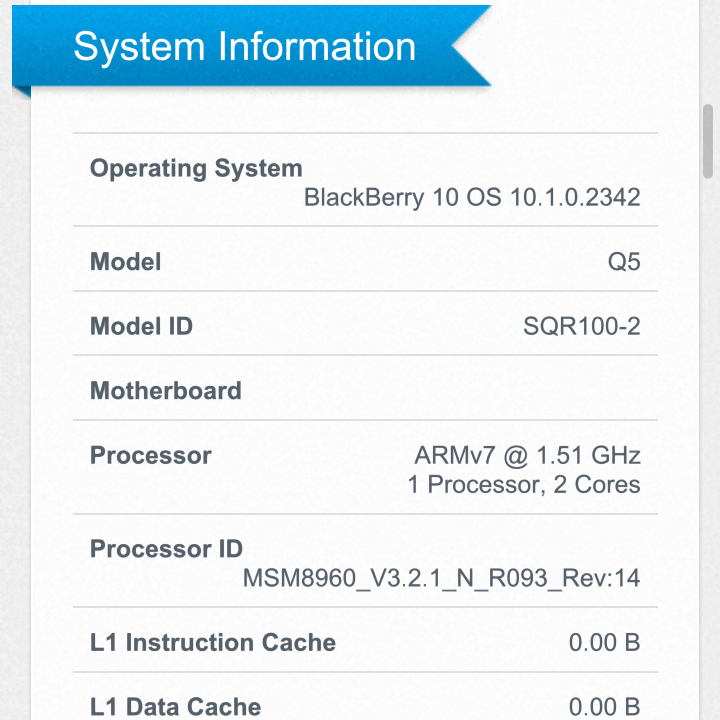This screenshot has height=720, width=720.
Task: Tap the Processor ID label
Action: click(166, 549)
